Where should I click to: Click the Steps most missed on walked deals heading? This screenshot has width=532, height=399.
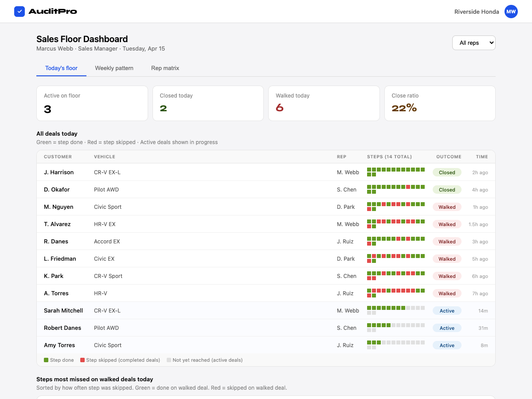95,379
